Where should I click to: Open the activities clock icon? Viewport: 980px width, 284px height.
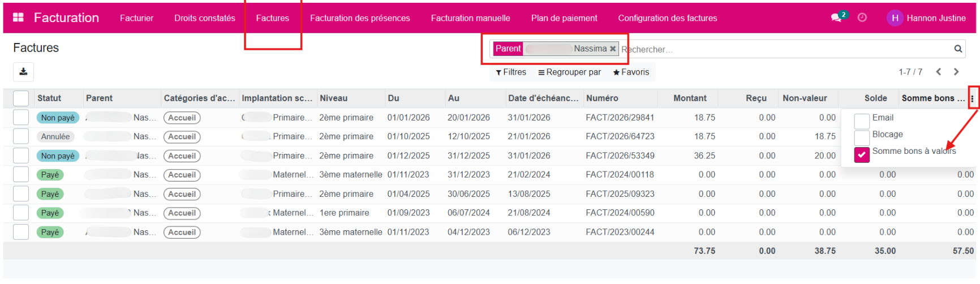(862, 18)
